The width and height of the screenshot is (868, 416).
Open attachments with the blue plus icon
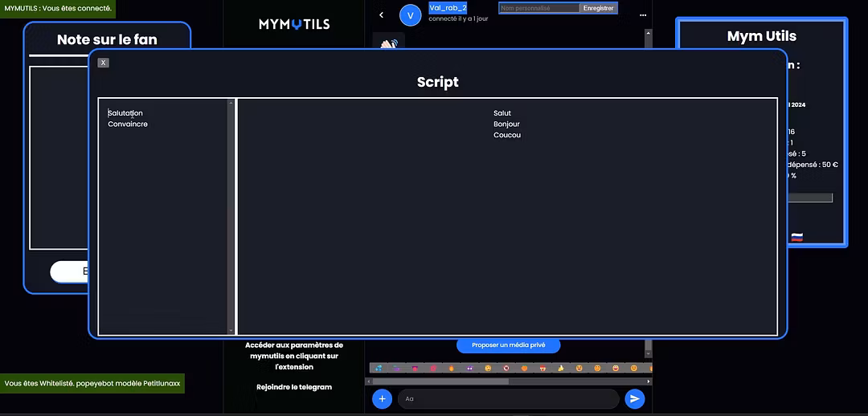click(382, 398)
